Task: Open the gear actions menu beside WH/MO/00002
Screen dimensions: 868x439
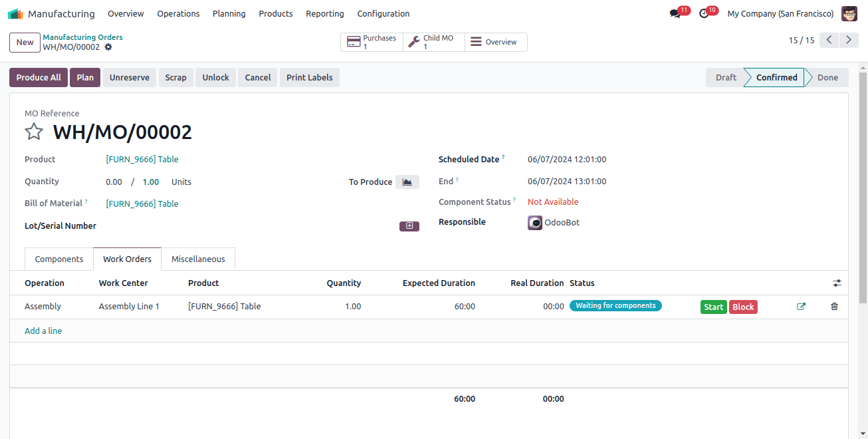Action: pyautogui.click(x=108, y=47)
